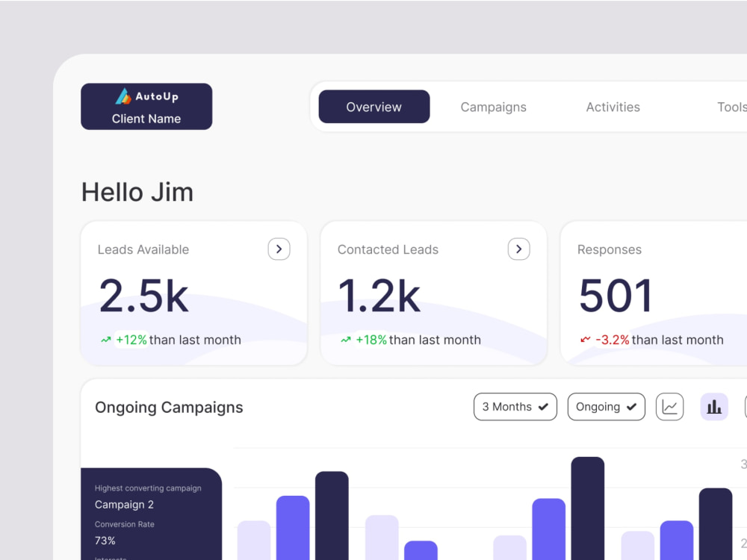Click the Responses card label
Screen dimensions: 747x560
610,249
